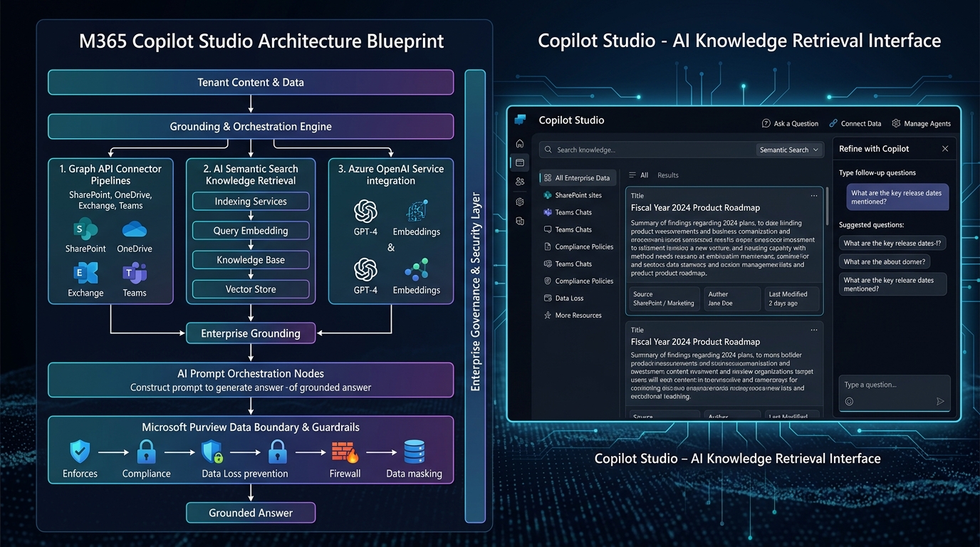Click the Search knowledge input field
This screenshot has height=547, width=980.
pyautogui.click(x=647, y=150)
